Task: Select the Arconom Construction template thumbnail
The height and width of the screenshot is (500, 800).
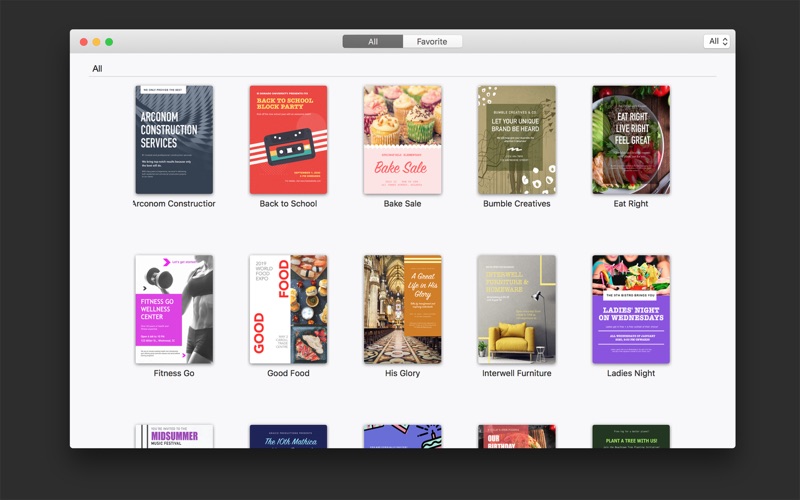Action: coord(174,140)
